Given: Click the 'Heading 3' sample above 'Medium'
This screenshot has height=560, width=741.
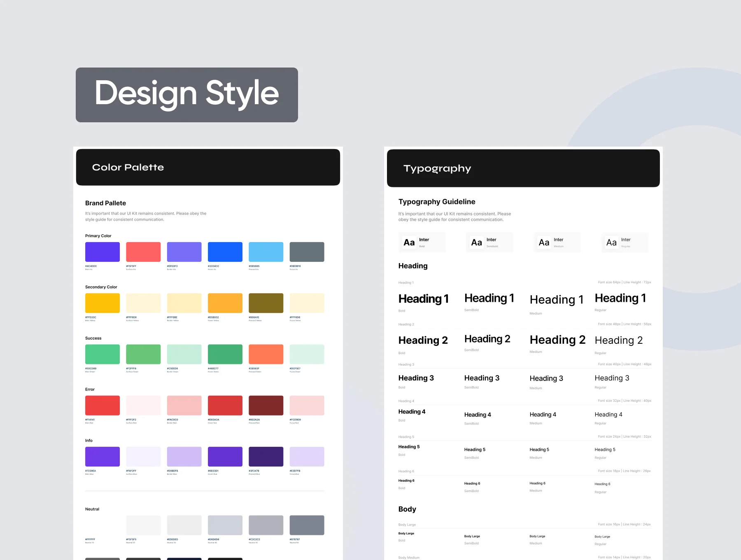Looking at the screenshot, I should 546,378.
